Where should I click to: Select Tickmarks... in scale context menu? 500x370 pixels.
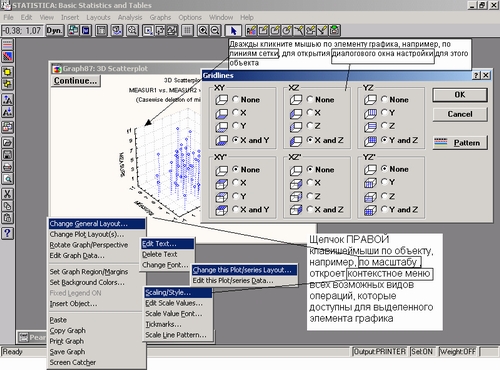pos(163,324)
